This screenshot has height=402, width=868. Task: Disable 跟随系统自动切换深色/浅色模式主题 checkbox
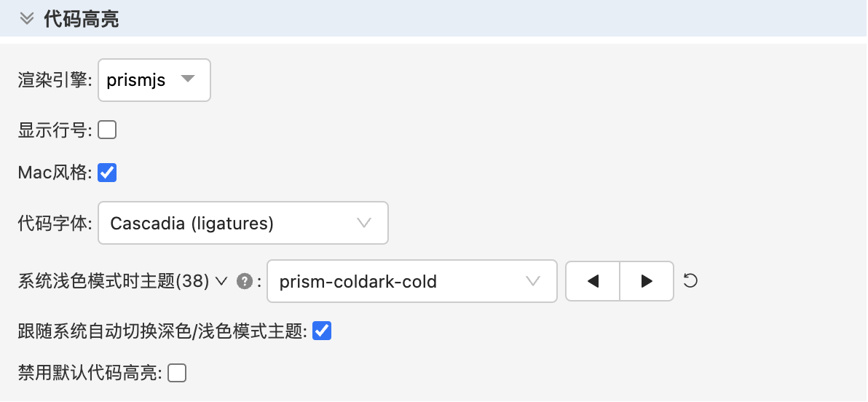click(x=322, y=331)
